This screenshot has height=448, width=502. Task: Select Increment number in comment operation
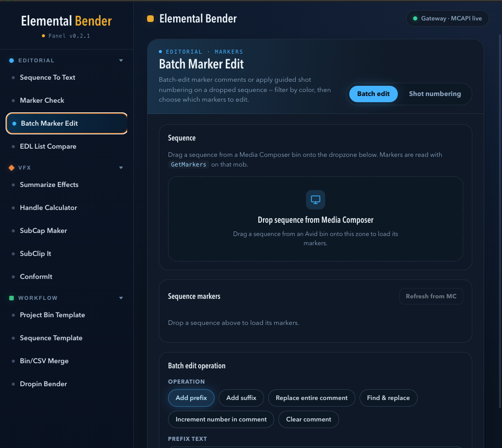click(221, 419)
